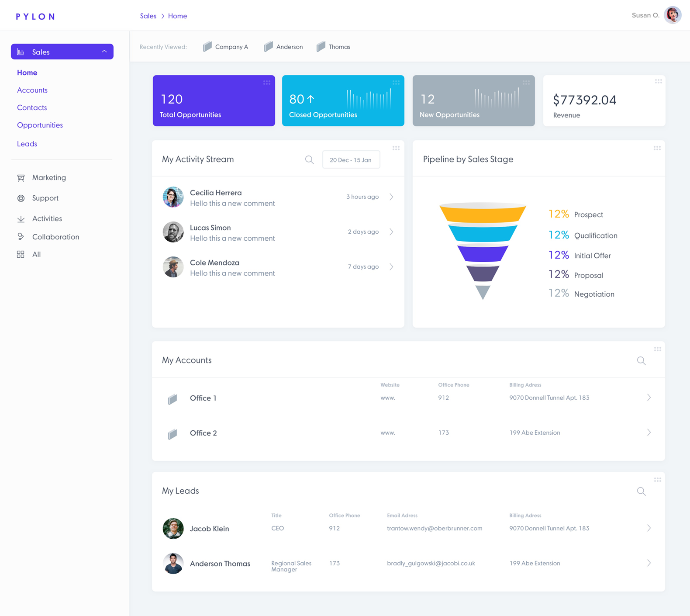
Task: Click the Proposal legend label
Action: click(589, 275)
